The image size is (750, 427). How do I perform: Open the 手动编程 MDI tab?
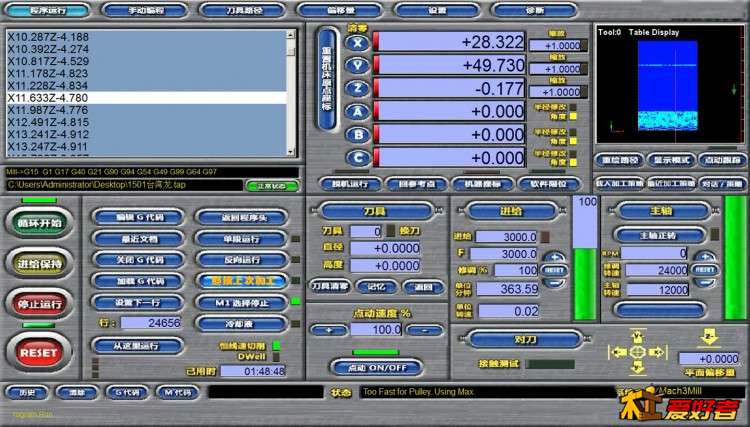[x=145, y=11]
